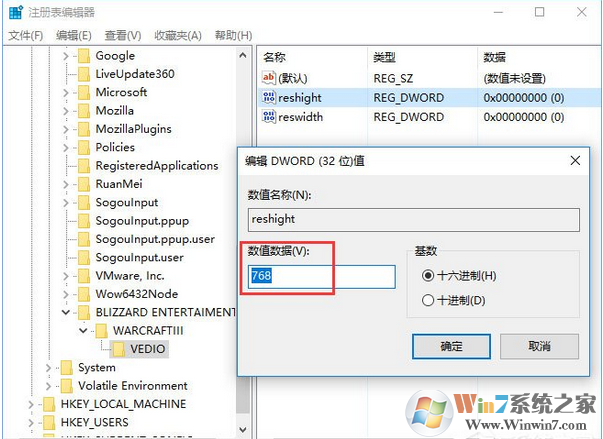
Task: Select the SogouInput.ppup folder icon
Action: 84,221
